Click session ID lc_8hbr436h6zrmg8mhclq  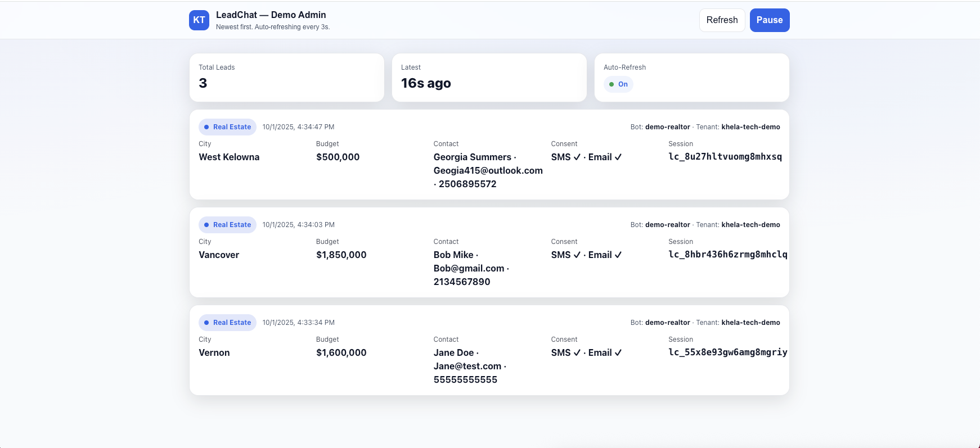727,255
